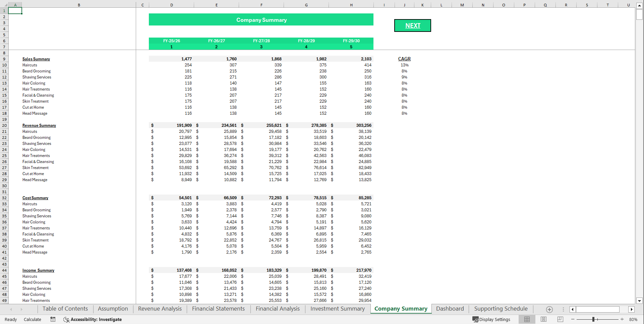The image size is (644, 324).
Task: Select the Page Layout view icon
Action: [x=543, y=319]
